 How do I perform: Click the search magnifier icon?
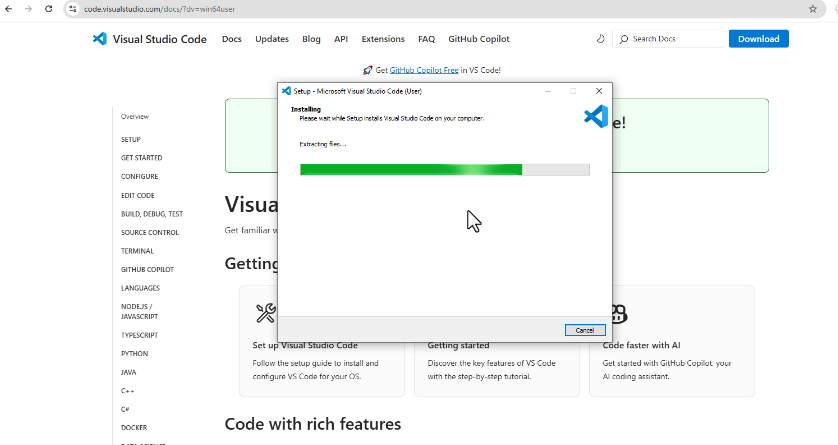point(624,39)
